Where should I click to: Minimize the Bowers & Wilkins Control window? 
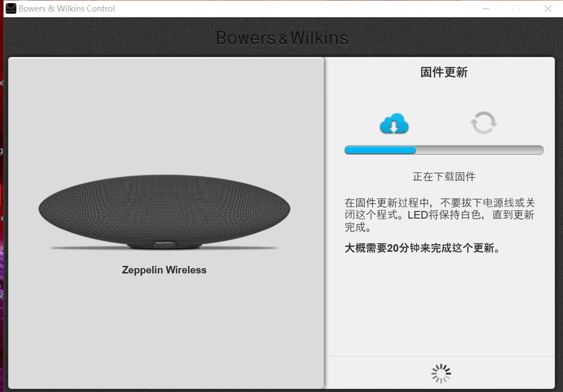click(x=486, y=9)
